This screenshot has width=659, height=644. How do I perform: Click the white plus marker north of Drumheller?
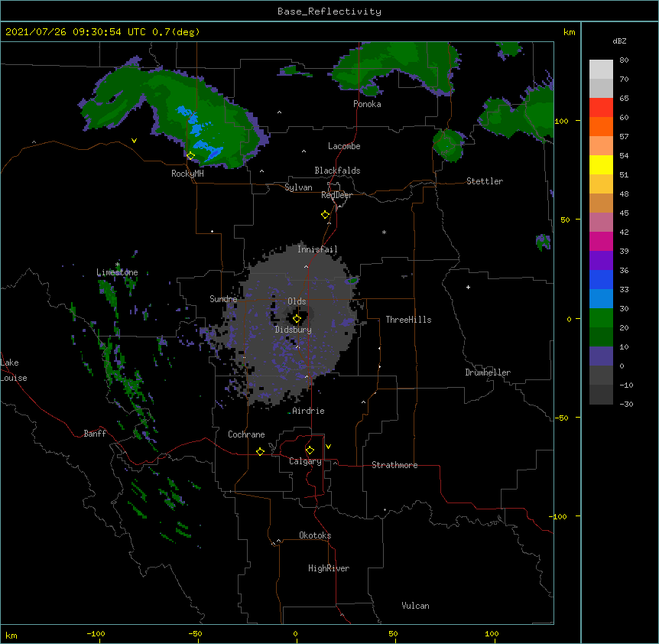click(x=468, y=287)
